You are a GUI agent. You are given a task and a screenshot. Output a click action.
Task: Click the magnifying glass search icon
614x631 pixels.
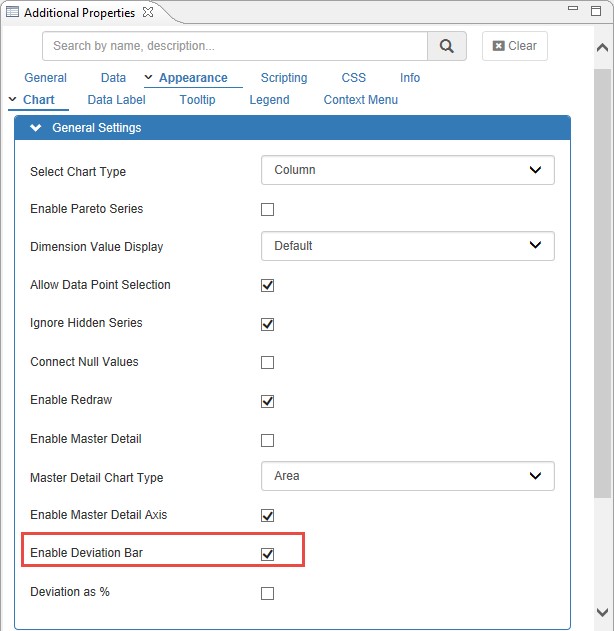[x=447, y=46]
